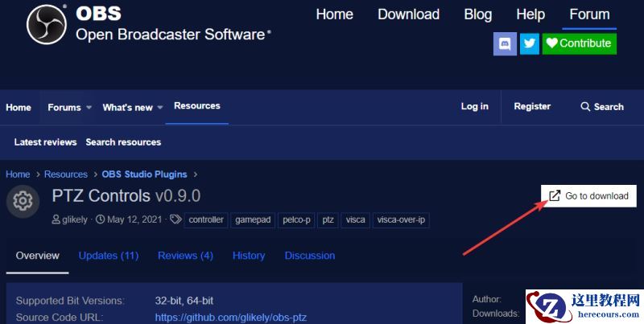
Task: Open Search resources sub-navigation link
Action: [x=123, y=142]
